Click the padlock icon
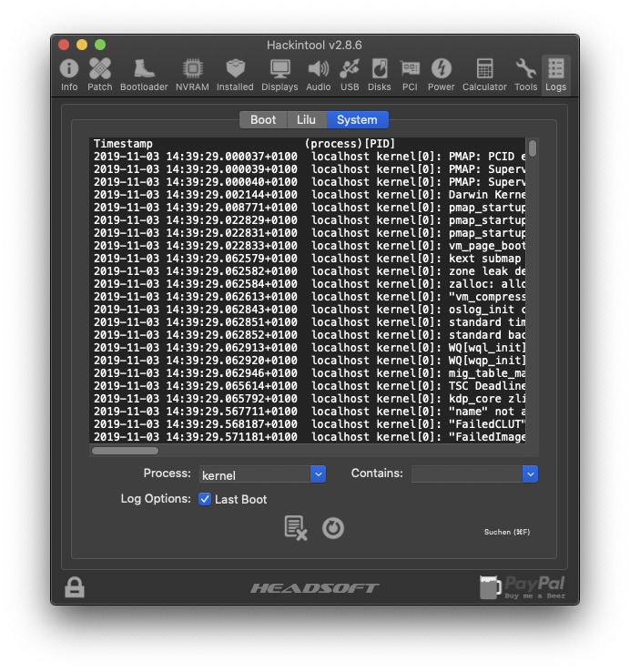 (75, 587)
